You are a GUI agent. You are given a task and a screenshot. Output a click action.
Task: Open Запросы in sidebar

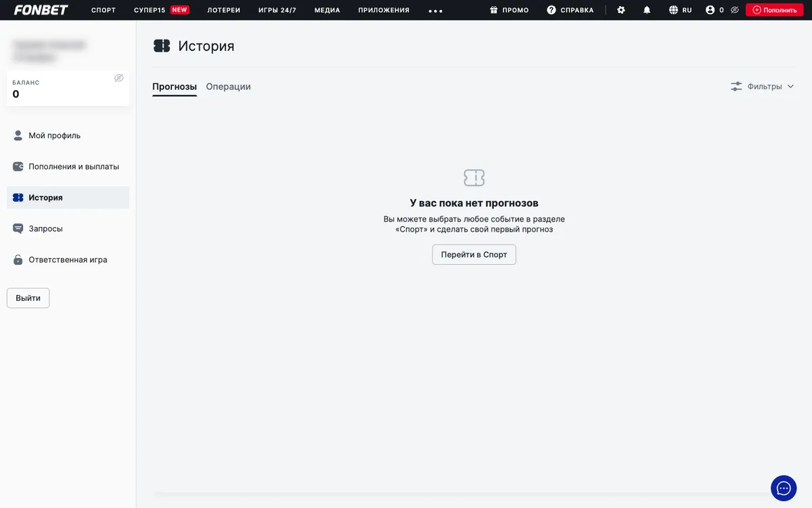pos(68,229)
